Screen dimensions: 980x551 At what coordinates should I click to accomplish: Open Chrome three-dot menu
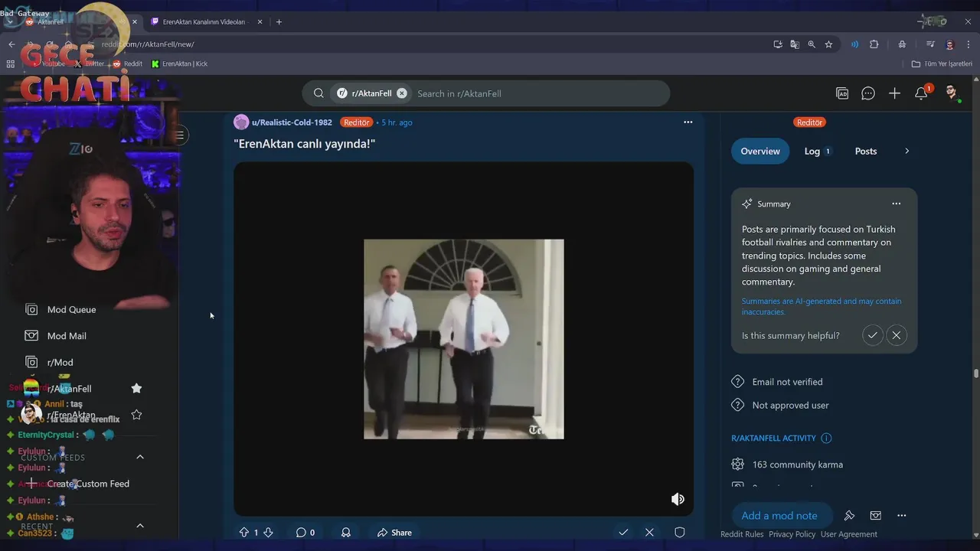click(x=968, y=44)
